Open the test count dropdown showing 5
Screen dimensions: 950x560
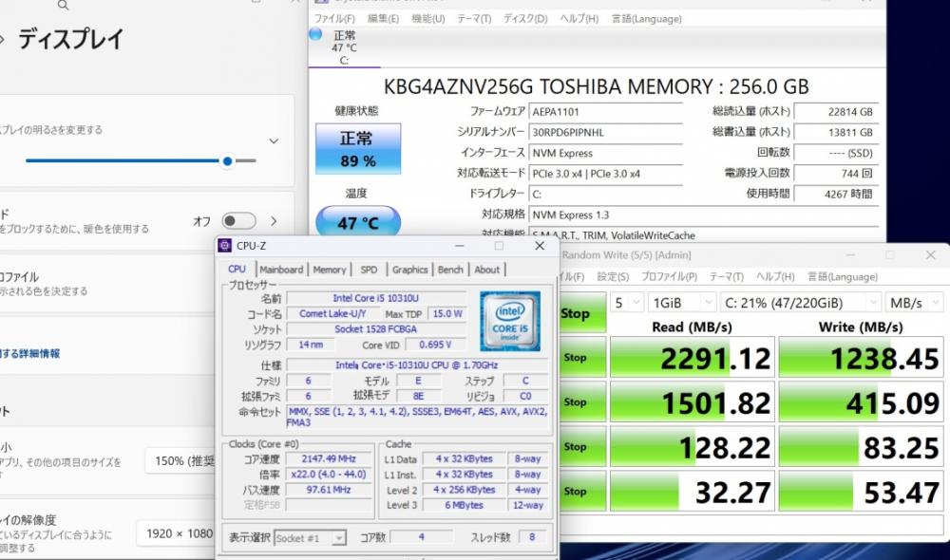[626, 302]
